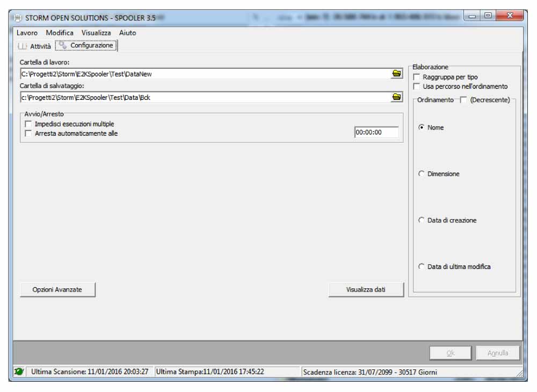
Task: Maximize the Spooler window
Action: [x=488, y=16]
